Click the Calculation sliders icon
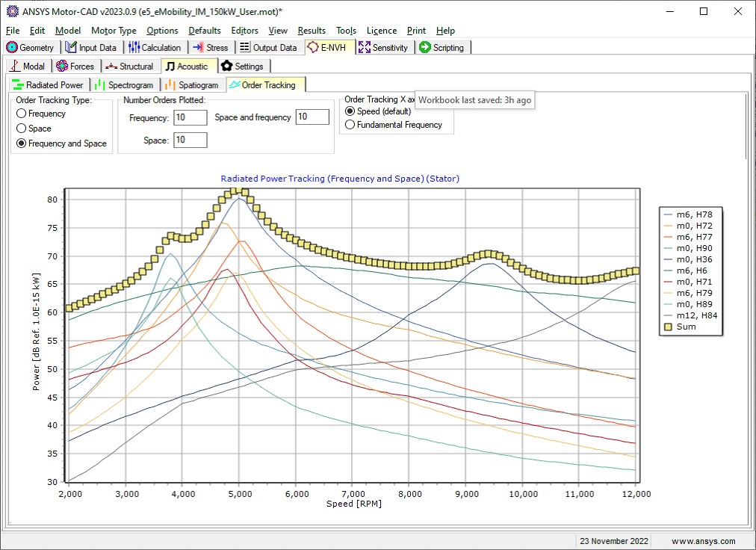The height and width of the screenshot is (550, 756). (134, 47)
